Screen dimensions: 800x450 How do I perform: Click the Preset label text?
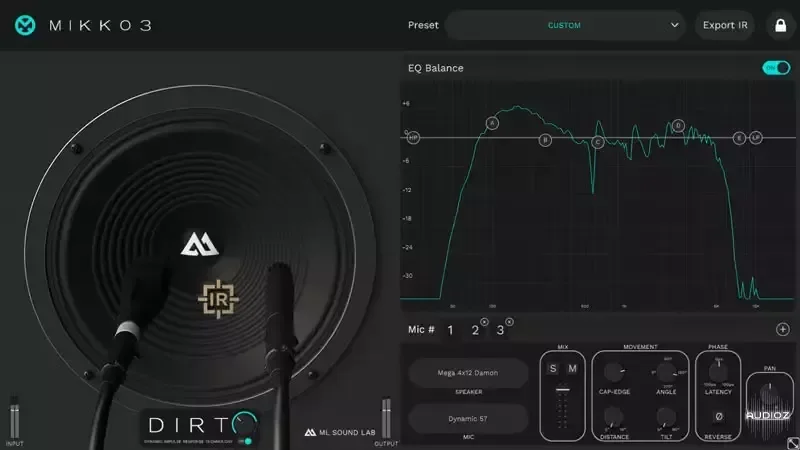pyautogui.click(x=423, y=25)
